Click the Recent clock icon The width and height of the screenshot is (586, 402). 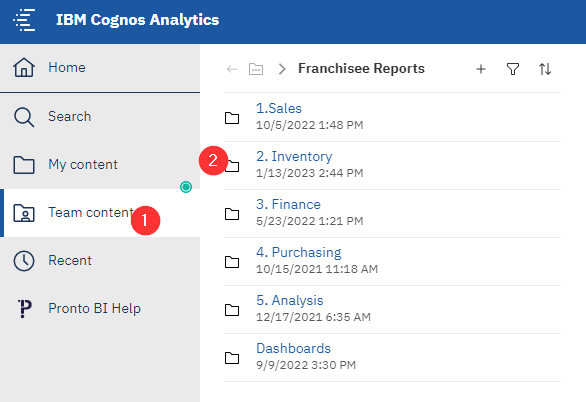(x=24, y=261)
